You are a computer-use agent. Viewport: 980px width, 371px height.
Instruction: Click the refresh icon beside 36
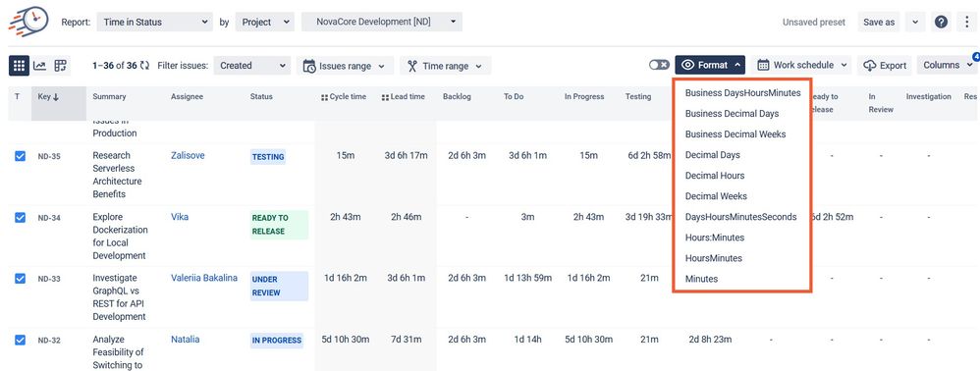click(x=145, y=66)
